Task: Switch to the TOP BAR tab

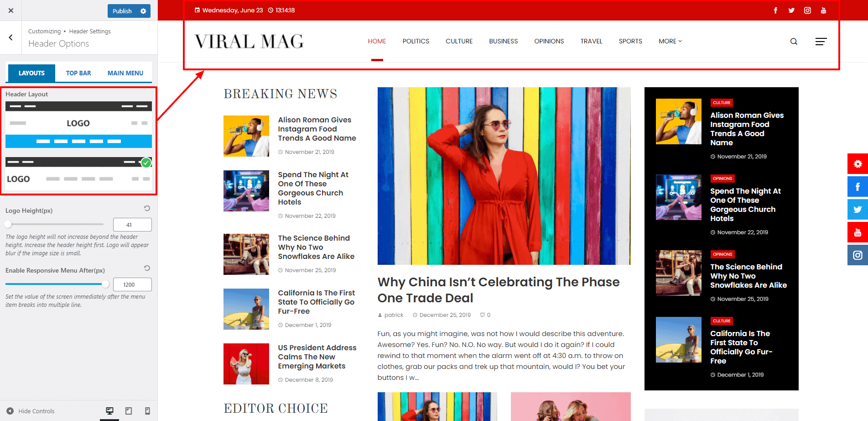Action: [x=78, y=73]
